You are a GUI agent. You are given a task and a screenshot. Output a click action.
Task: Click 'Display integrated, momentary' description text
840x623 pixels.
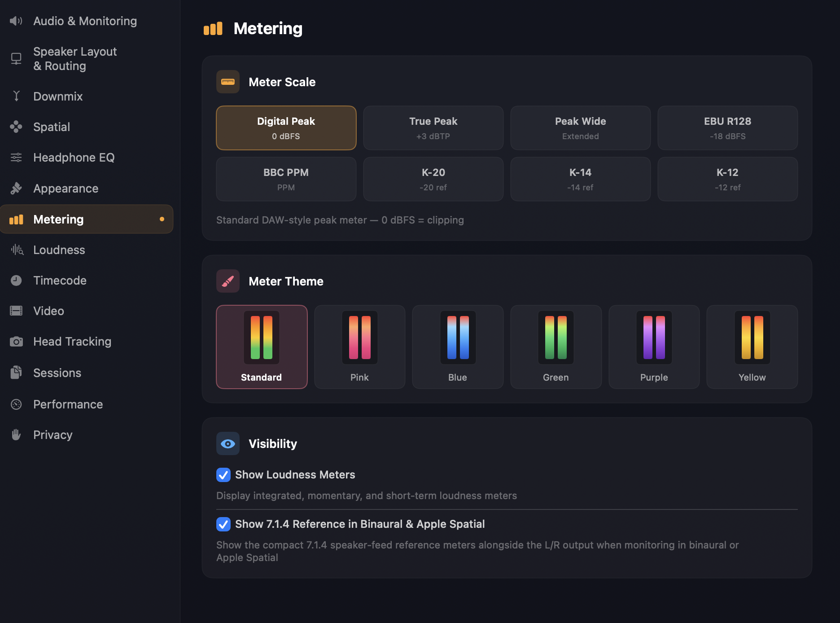pyautogui.click(x=367, y=496)
